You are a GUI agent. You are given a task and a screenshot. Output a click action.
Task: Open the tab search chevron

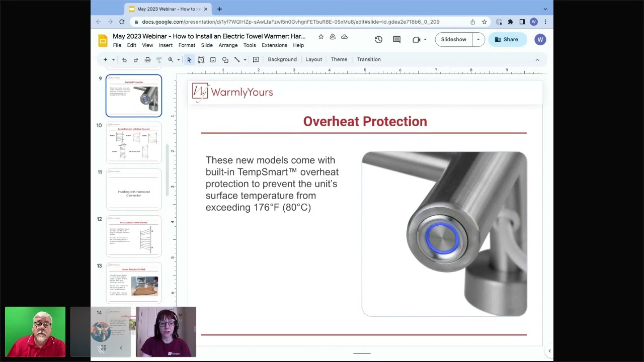tap(545, 9)
